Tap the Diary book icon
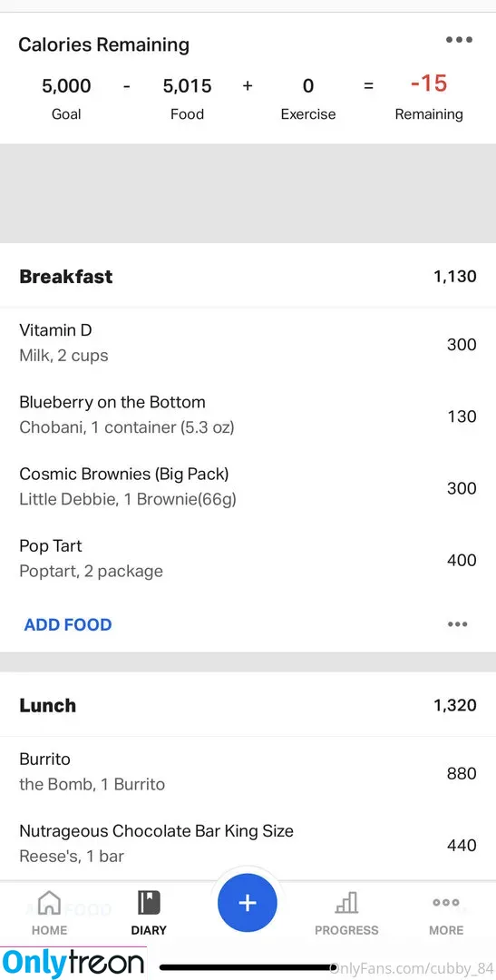The image size is (496, 980). click(x=149, y=903)
